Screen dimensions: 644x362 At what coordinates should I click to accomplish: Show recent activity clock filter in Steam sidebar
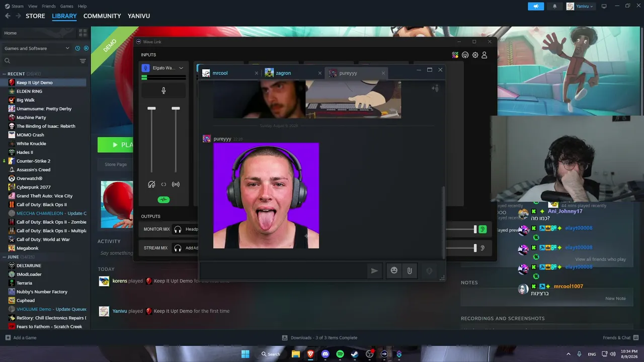click(77, 48)
